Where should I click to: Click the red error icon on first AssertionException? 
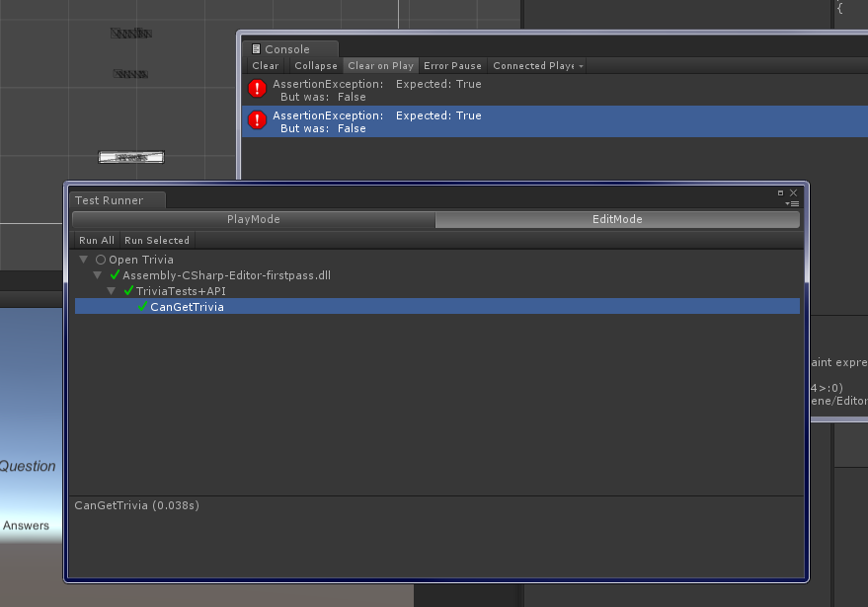[x=257, y=89]
